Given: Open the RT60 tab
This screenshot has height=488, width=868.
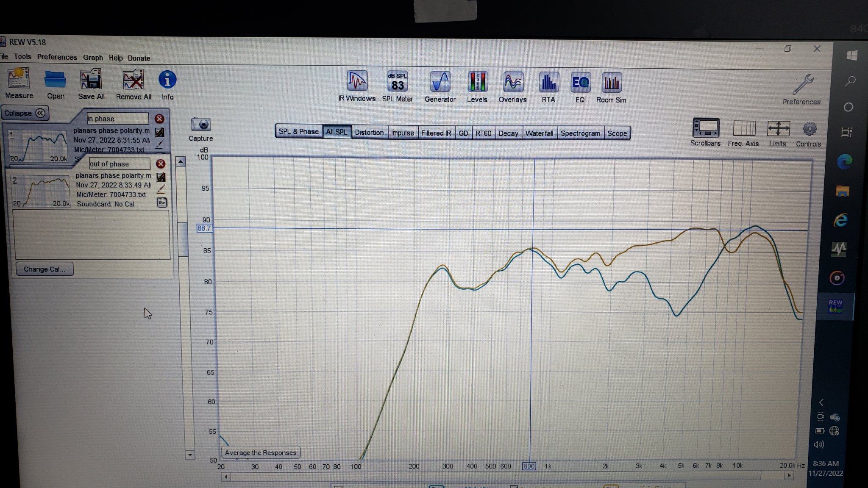Looking at the screenshot, I should (x=483, y=133).
